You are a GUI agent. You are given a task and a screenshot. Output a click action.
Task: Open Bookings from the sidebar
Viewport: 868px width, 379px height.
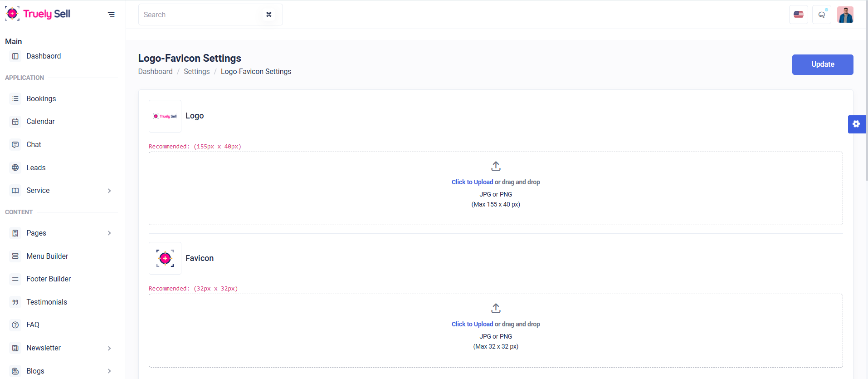(41, 99)
